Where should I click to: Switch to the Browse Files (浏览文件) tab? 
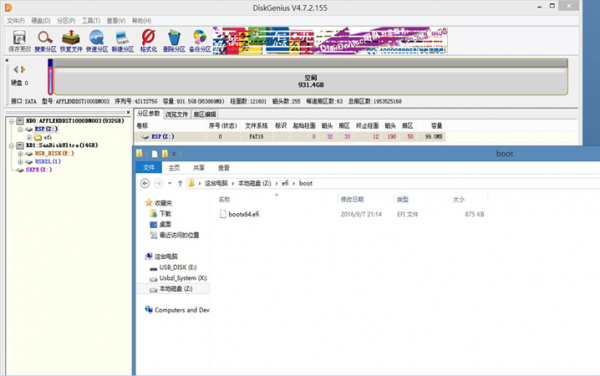[x=176, y=114]
